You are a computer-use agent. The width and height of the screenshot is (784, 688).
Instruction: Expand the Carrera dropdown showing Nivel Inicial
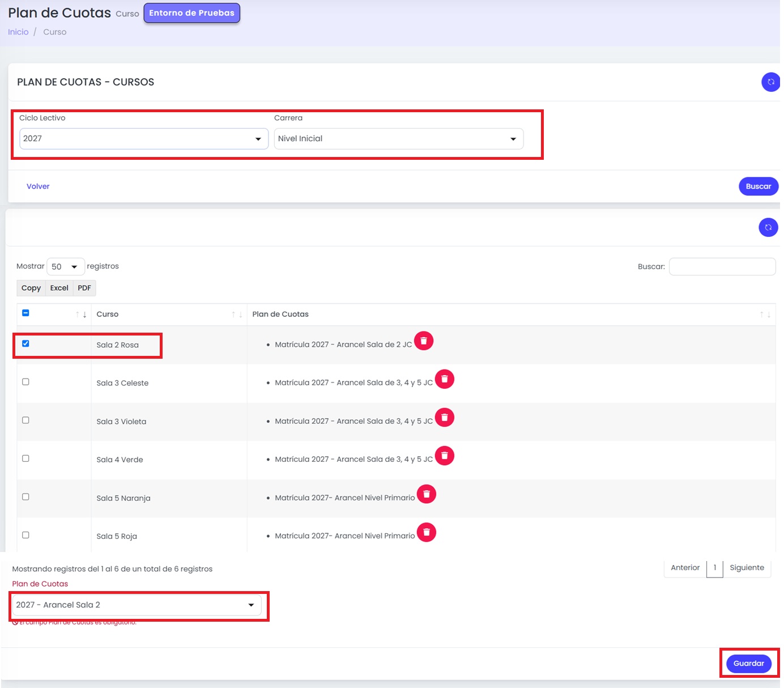tap(399, 139)
